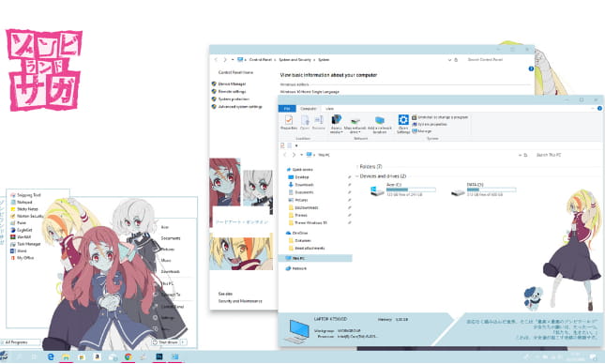Click the Shut down button

pos(166,342)
